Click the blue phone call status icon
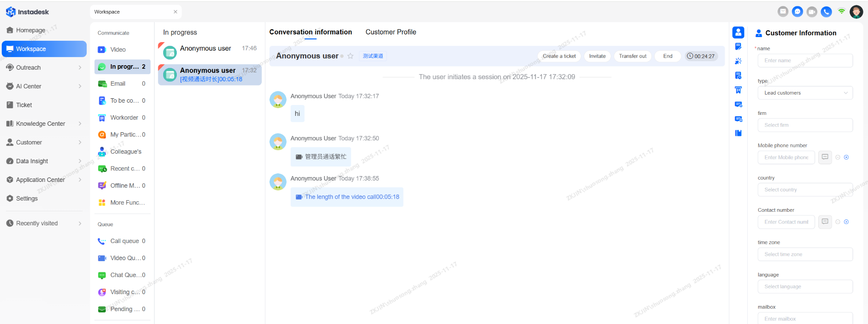Image resolution: width=868 pixels, height=324 pixels. click(x=826, y=12)
